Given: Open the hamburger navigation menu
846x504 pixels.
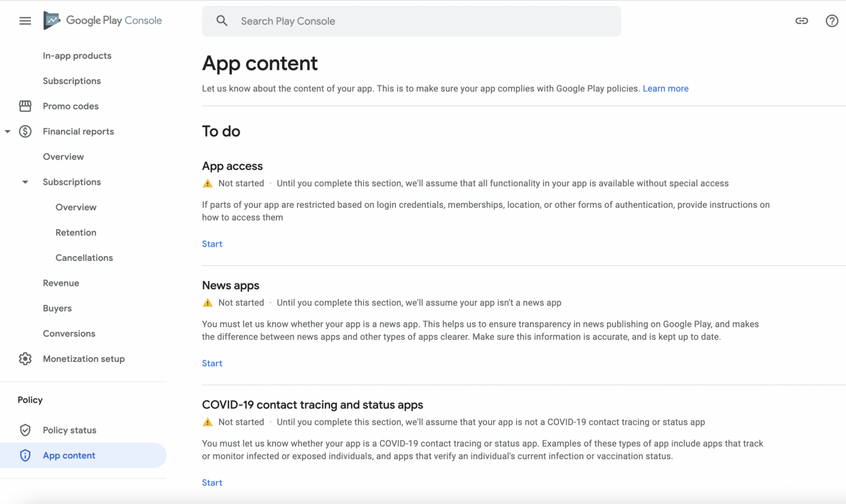Looking at the screenshot, I should pos(25,21).
